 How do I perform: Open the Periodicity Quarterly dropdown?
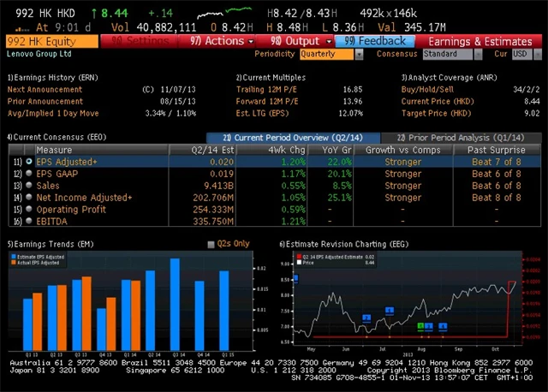[359, 54]
